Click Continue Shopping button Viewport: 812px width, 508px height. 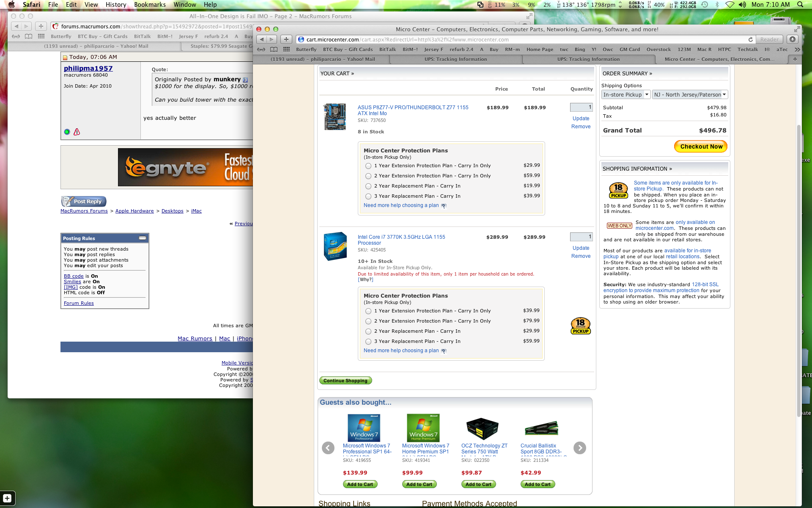346,381
